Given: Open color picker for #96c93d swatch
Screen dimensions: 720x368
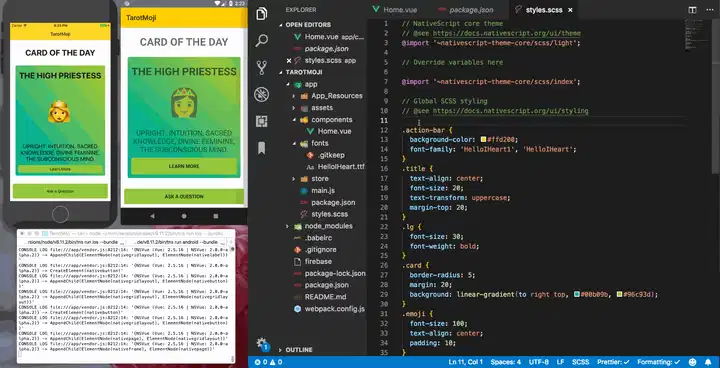Looking at the screenshot, I should 619,294.
